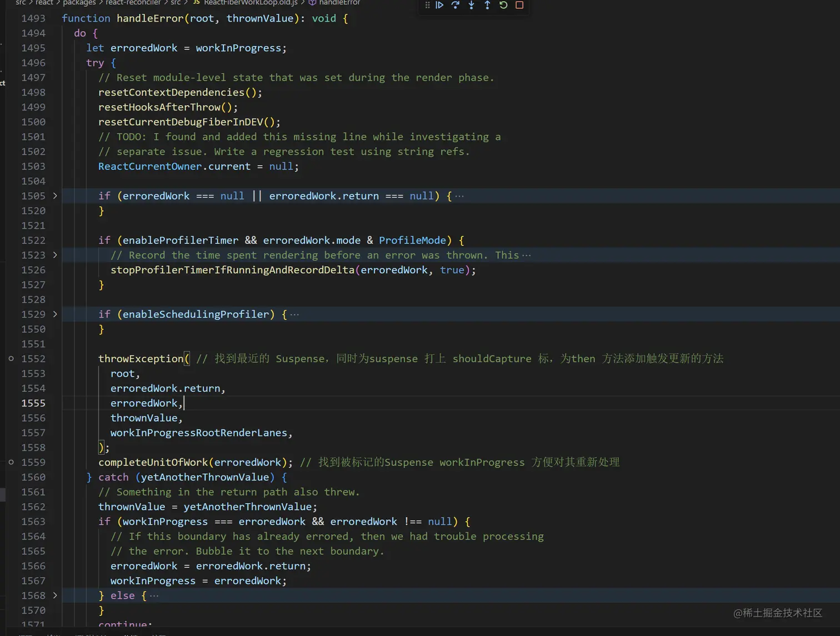
Task: Click the 'Bubble it to the next boundary' comment
Action: point(247,551)
